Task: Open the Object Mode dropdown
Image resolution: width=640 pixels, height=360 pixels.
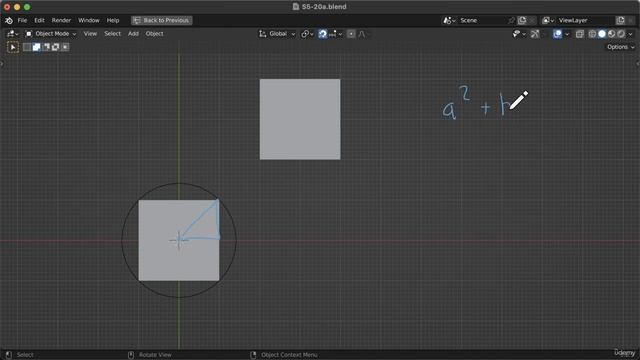Action: click(x=51, y=34)
